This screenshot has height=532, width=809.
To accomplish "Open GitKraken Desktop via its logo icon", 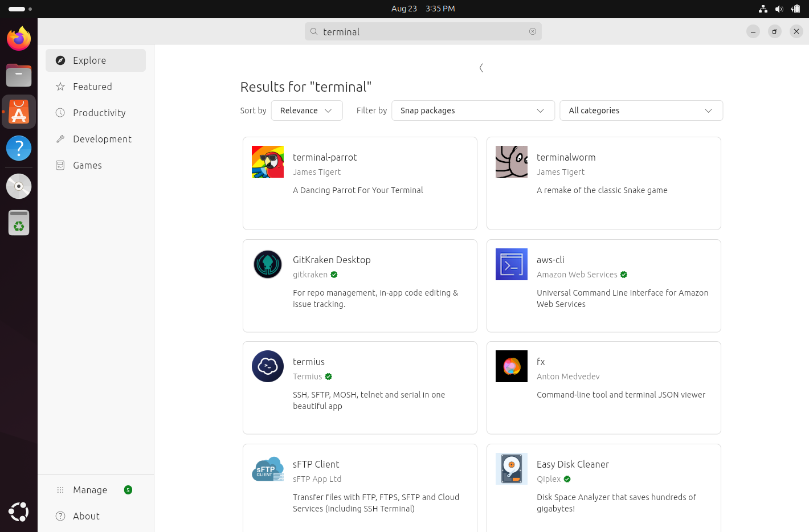I will point(268,264).
